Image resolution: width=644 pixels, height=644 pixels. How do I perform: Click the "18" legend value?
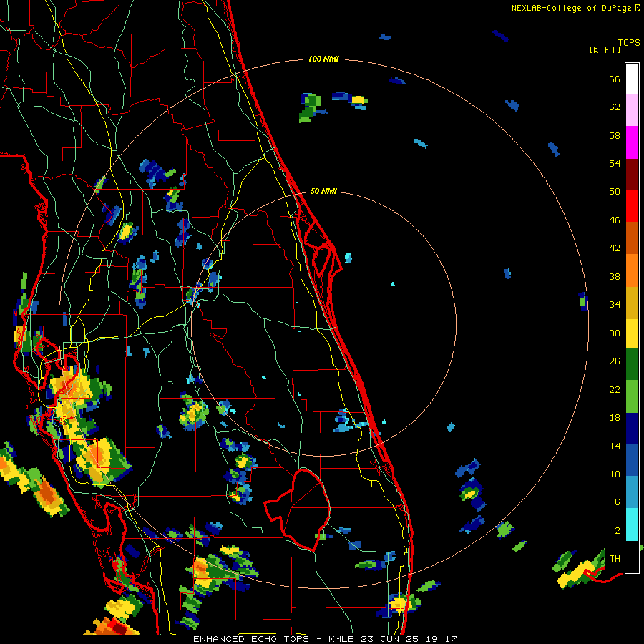pyautogui.click(x=615, y=418)
